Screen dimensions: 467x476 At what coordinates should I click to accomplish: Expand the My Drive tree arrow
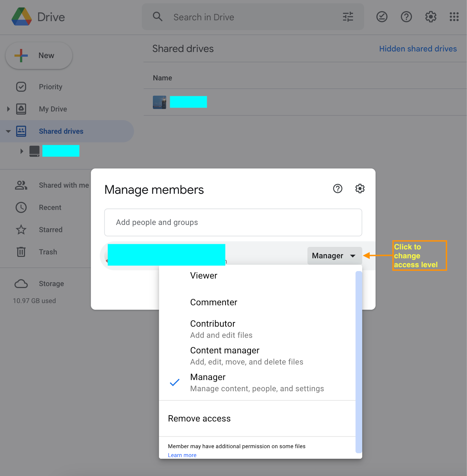8,109
